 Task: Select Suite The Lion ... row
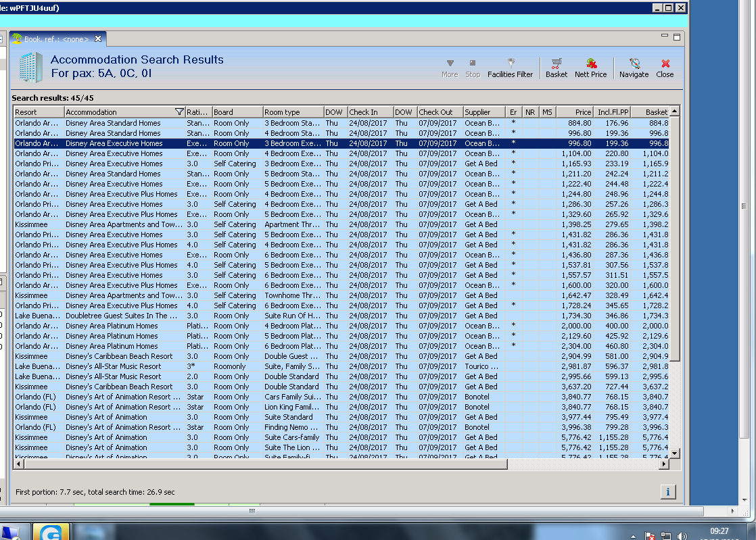click(x=341, y=447)
